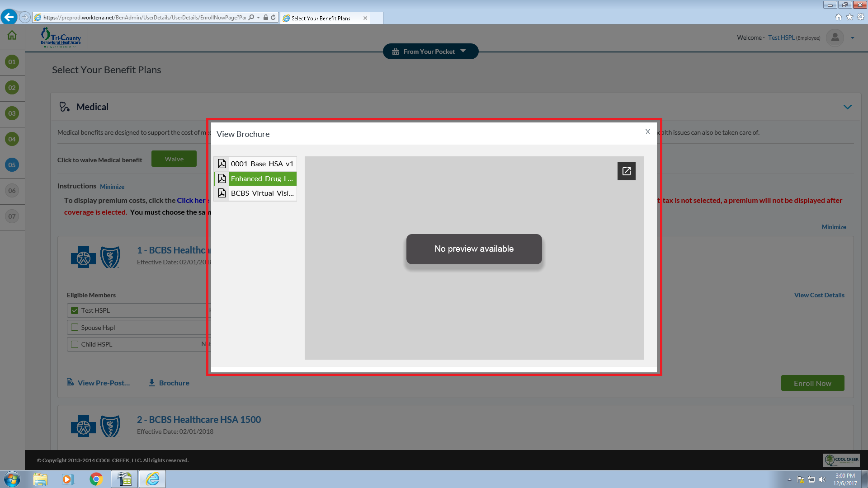
Task: Open the 2 - BCBS Healthcare HSA 1500 plan
Action: (x=199, y=420)
